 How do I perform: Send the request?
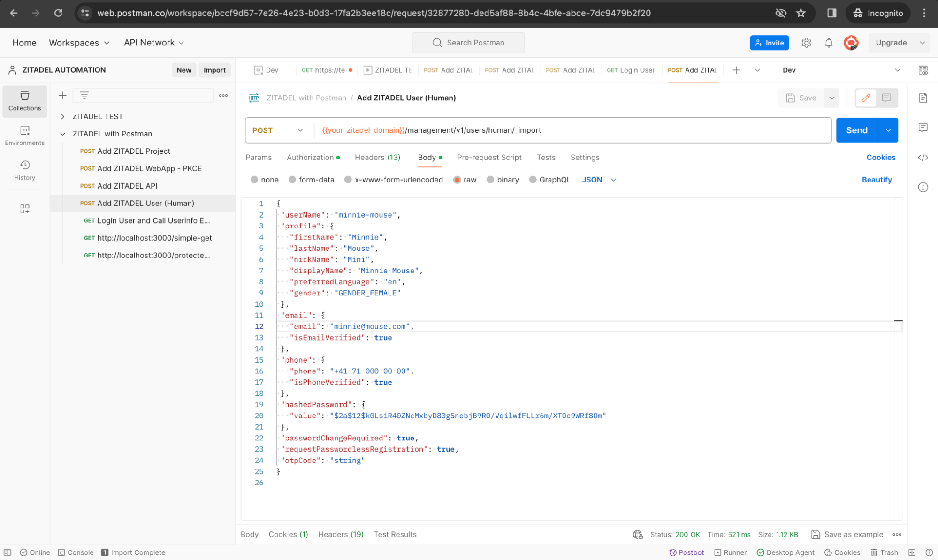point(856,130)
